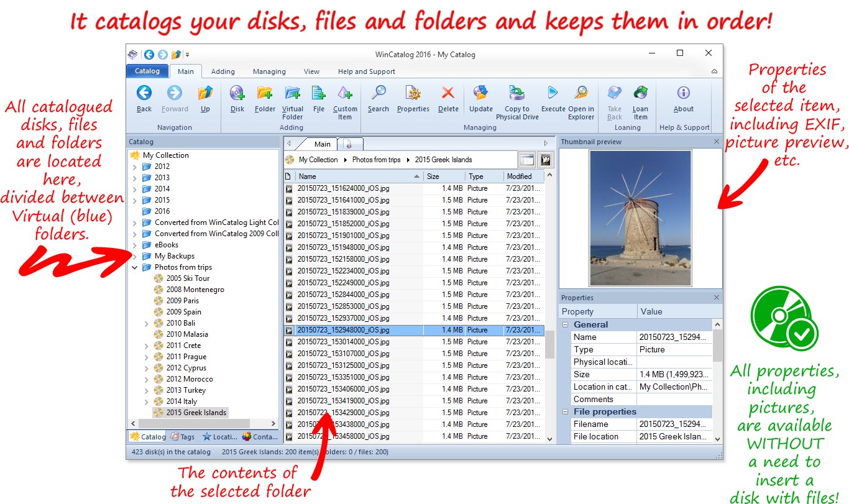This screenshot has width=849, height=504.
Task: Switch to the Adding ribbon tab
Action: (x=223, y=71)
